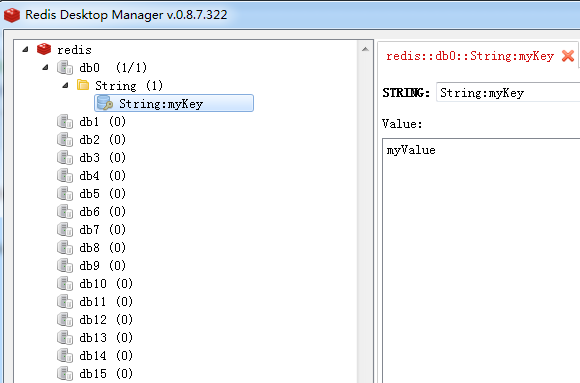Click the db8 database icon
Image resolution: width=580 pixels, height=383 pixels.
coord(65,248)
